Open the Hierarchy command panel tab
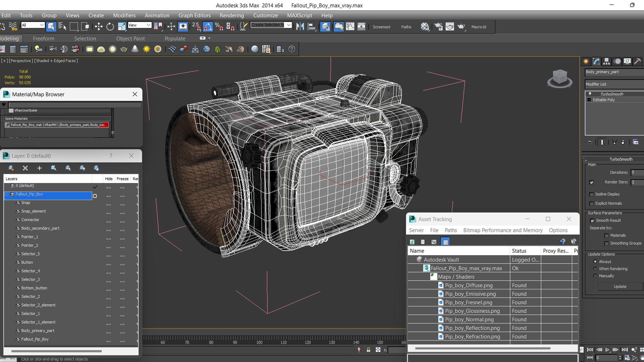Viewport: 644px width, 362px height. pos(606,61)
